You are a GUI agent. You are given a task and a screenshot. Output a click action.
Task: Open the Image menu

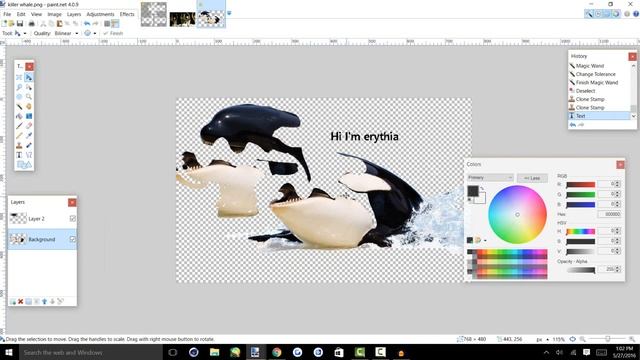coord(54,14)
